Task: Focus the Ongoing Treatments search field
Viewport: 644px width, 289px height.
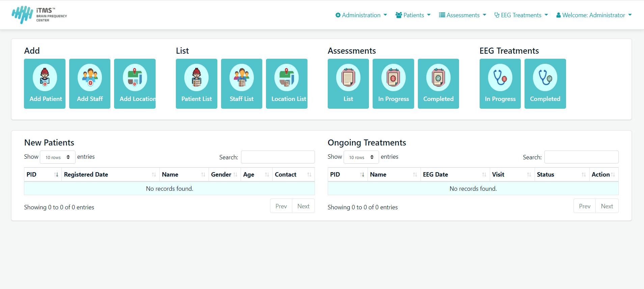Action: pos(582,157)
